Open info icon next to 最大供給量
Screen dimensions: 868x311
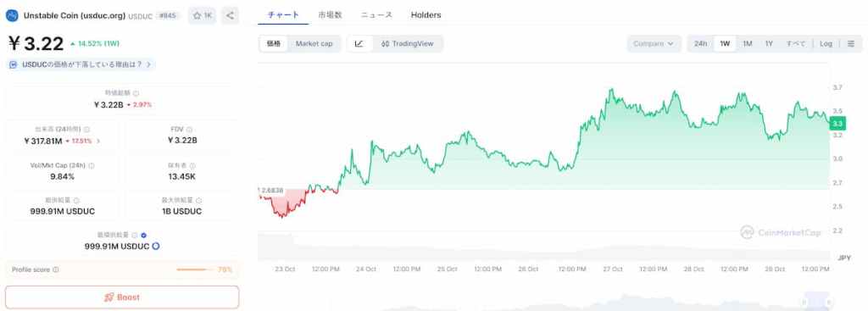pyautogui.click(x=198, y=200)
